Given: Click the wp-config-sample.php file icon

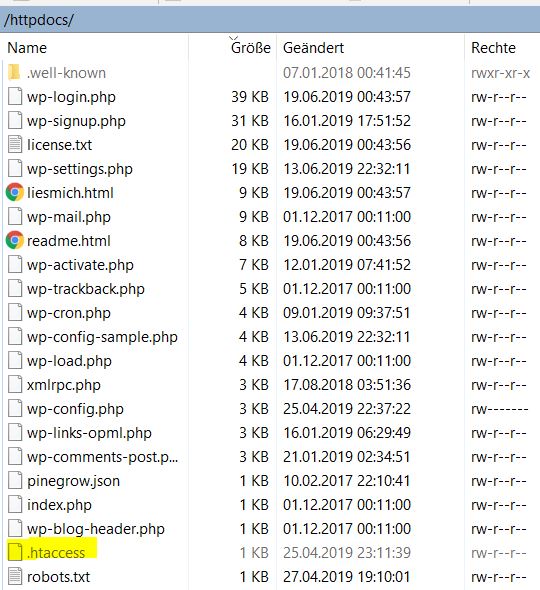Looking at the screenshot, I should (15, 336).
